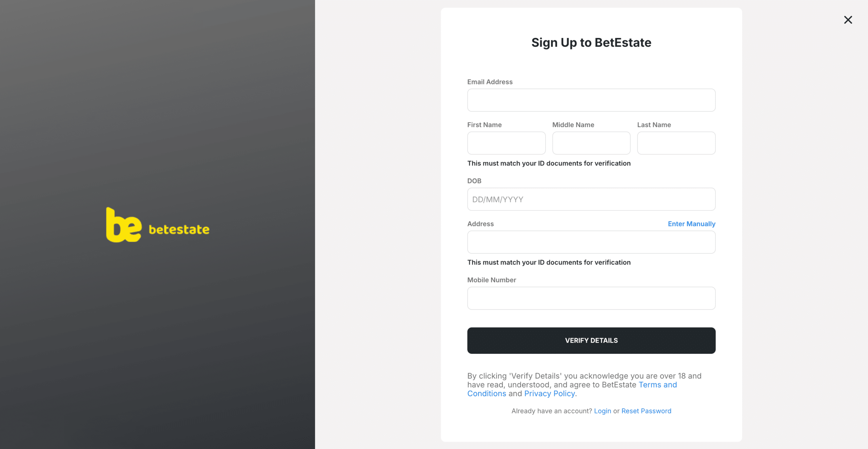Click the Mobile Number label
This screenshot has width=868, height=449.
pos(491,280)
